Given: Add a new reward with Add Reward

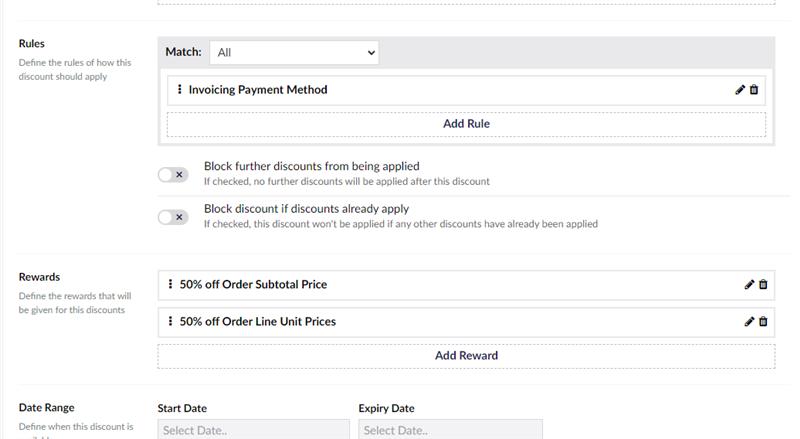Looking at the screenshot, I should (466, 356).
